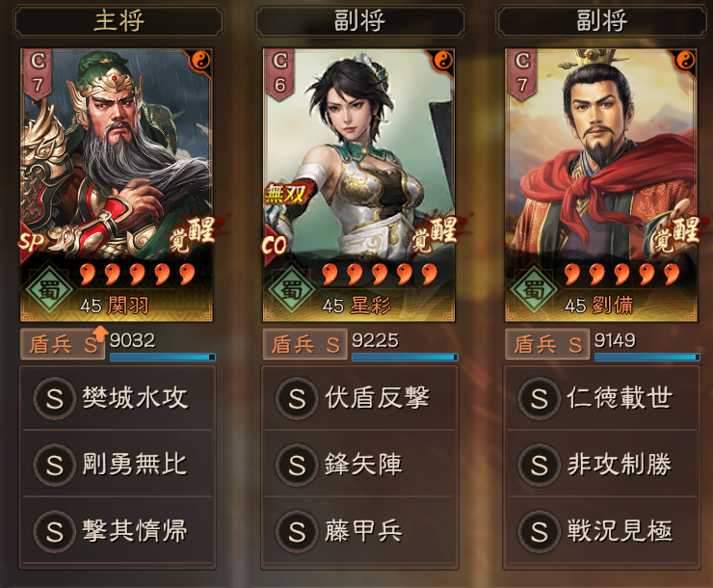Image resolution: width=713 pixels, height=588 pixels.
Task: Select the 盾兵 S troop type under 劉備
Action: [x=547, y=344]
